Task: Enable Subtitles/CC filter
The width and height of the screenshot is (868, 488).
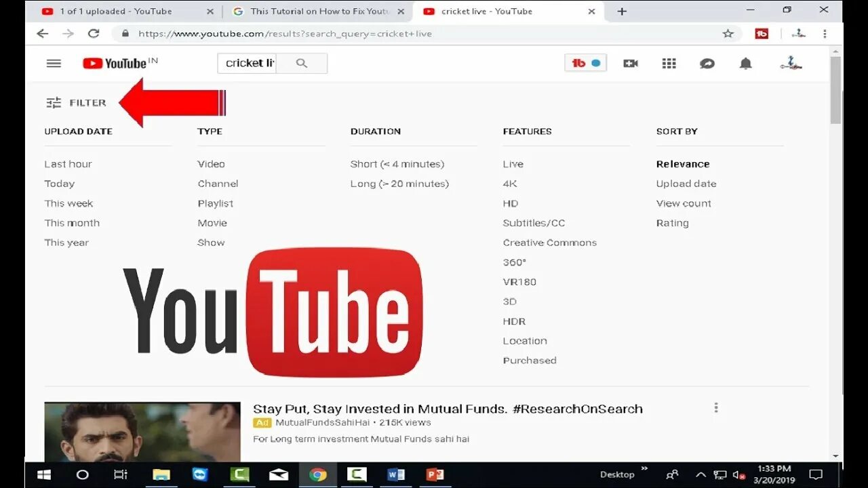Action: [534, 223]
